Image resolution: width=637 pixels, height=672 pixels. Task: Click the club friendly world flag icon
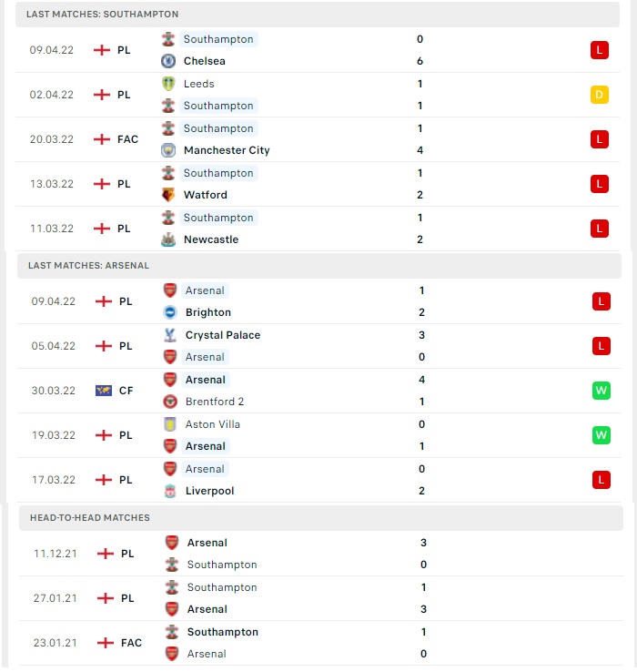tap(103, 391)
